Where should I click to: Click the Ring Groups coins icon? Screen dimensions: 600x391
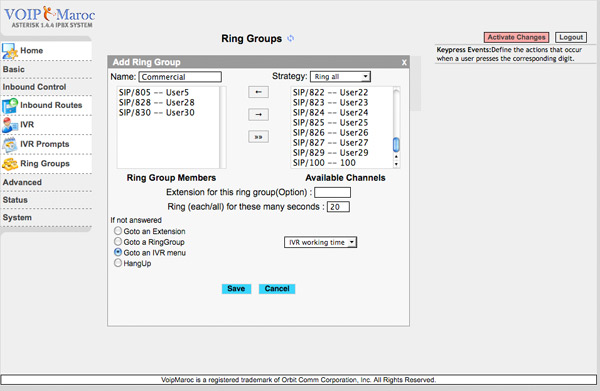[x=10, y=164]
